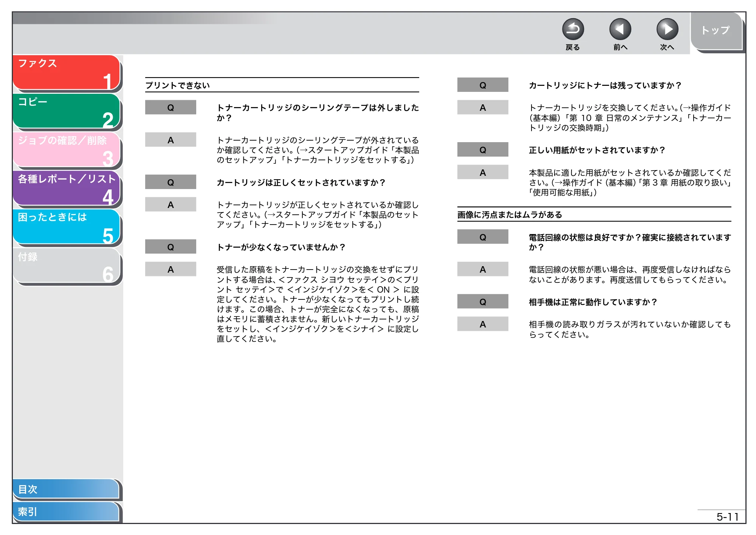Image resolution: width=756 pixels, height=535 pixels.
Task: Click the 戻る back arrow icon
Action: coord(573,29)
